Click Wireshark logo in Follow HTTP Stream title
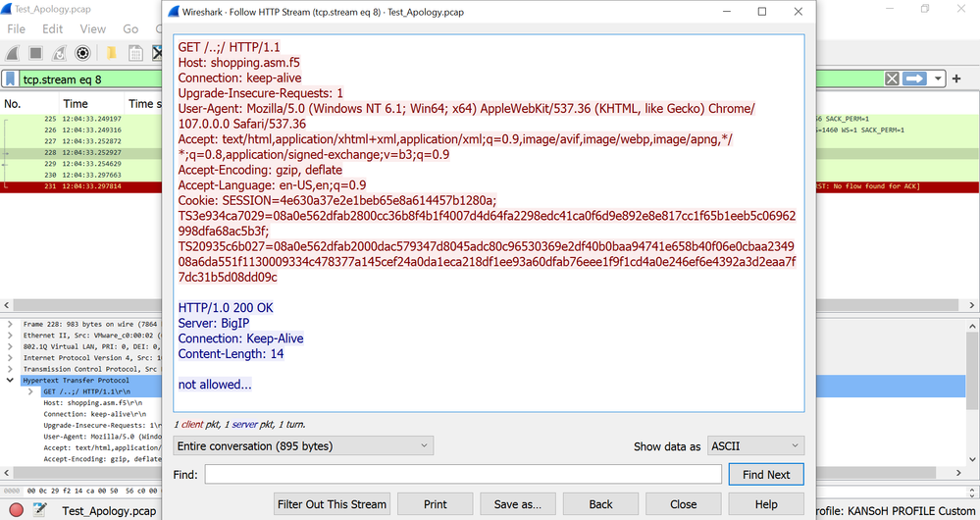This screenshot has width=980, height=520. pyautogui.click(x=173, y=11)
